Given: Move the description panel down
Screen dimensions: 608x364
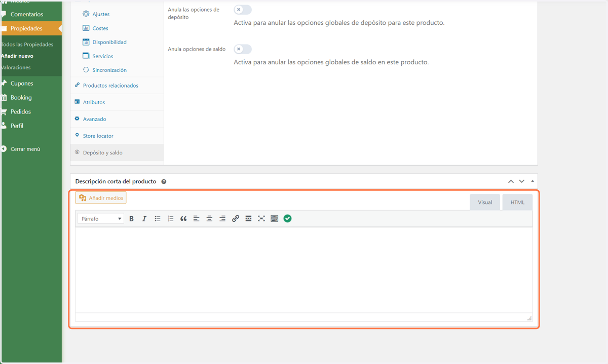Looking at the screenshot, I should (x=522, y=181).
